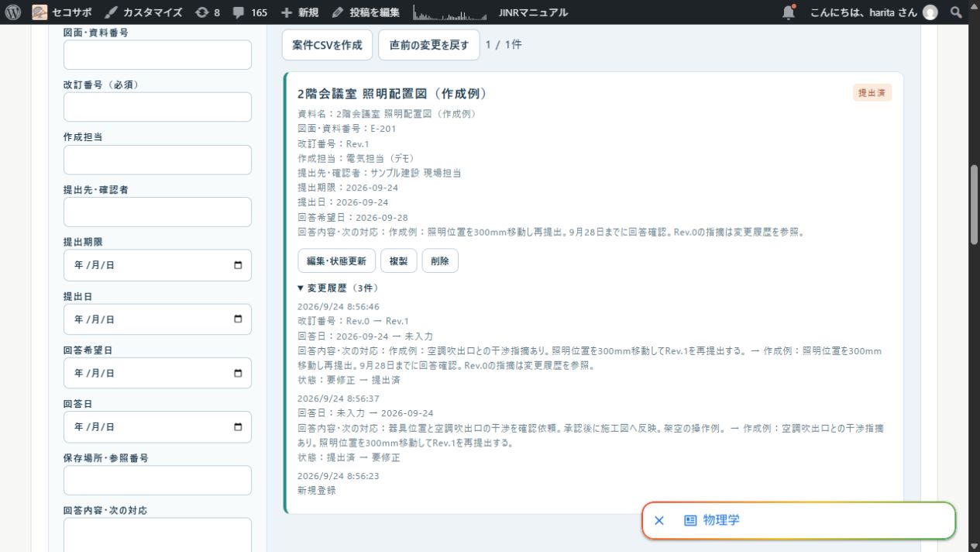Click the 新規登録 history entry
Screen dimensions: 980x552
click(x=317, y=491)
